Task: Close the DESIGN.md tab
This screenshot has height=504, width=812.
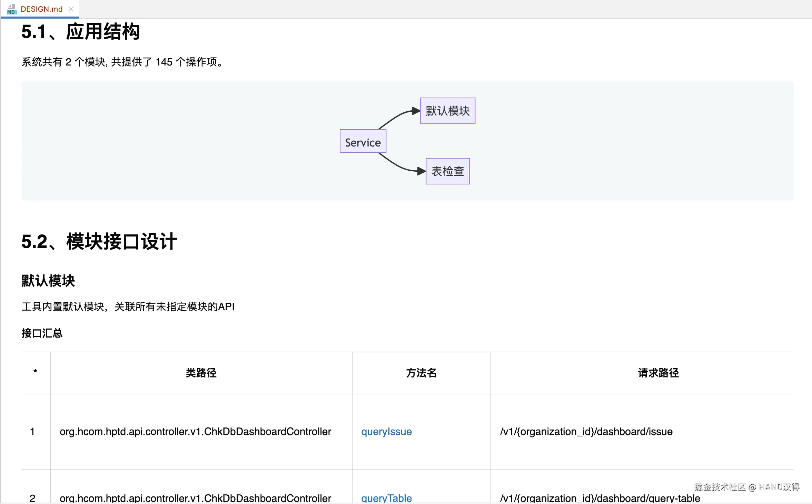Action: click(x=71, y=9)
